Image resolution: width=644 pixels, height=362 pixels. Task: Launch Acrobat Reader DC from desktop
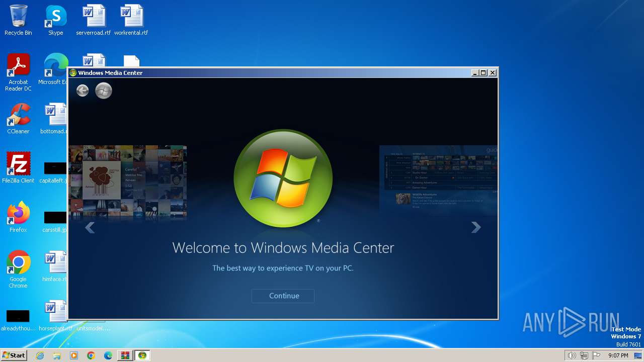pos(18,72)
